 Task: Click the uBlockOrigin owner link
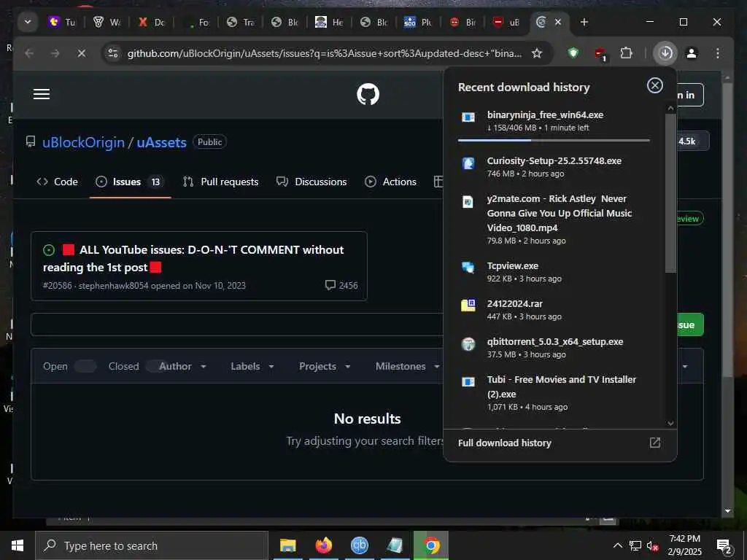(83, 142)
